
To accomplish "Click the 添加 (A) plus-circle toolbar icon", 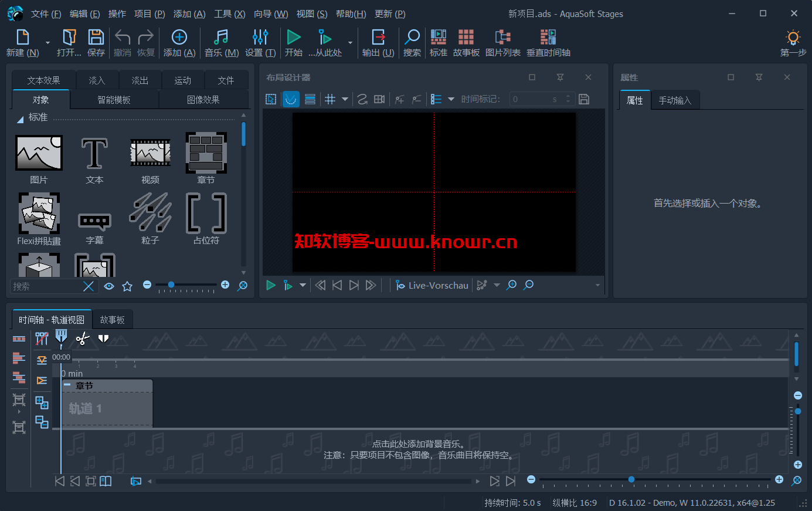I will [179, 38].
